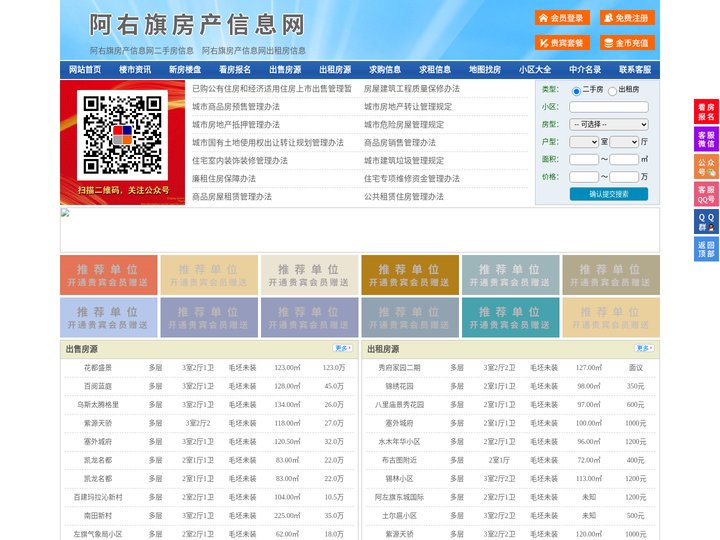The width and height of the screenshot is (720, 540).
Task: Click the 公众号 orange side icon
Action: (x=706, y=167)
